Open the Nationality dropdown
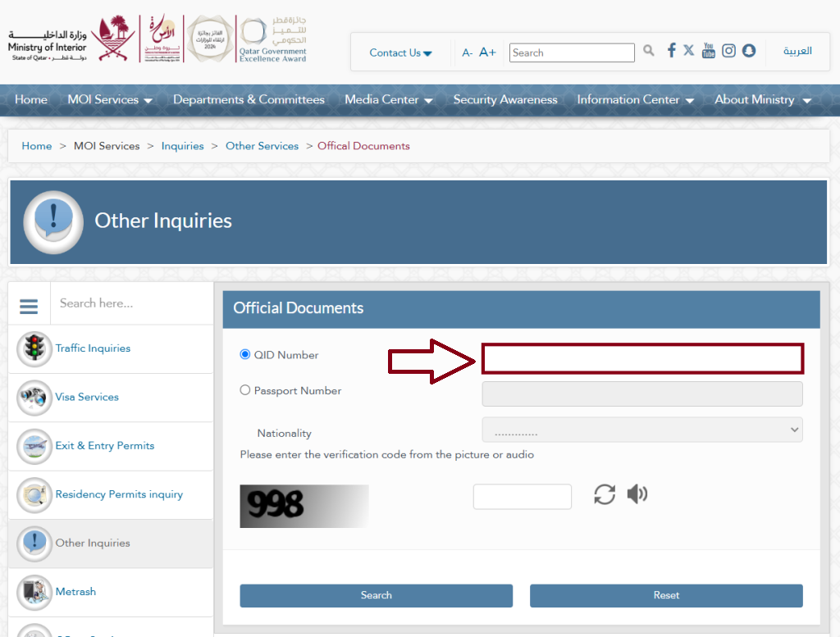Image resolution: width=840 pixels, height=637 pixels. 642,429
